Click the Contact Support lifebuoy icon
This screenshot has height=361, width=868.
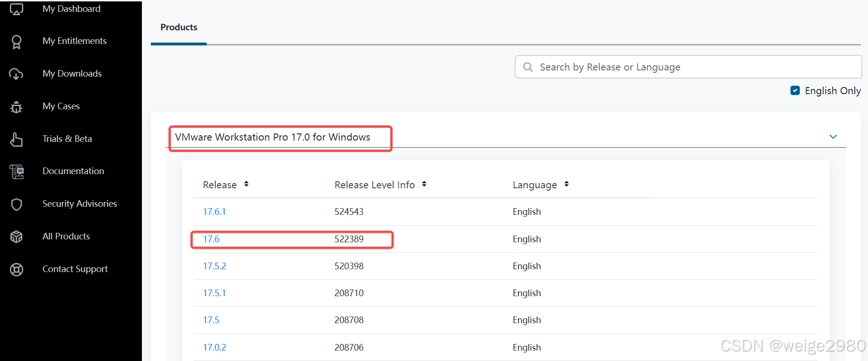pyautogui.click(x=17, y=269)
